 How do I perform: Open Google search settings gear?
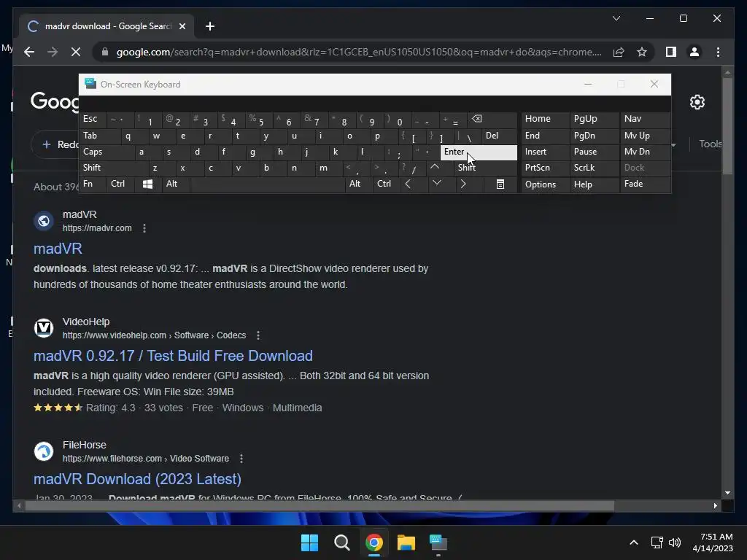[697, 102]
